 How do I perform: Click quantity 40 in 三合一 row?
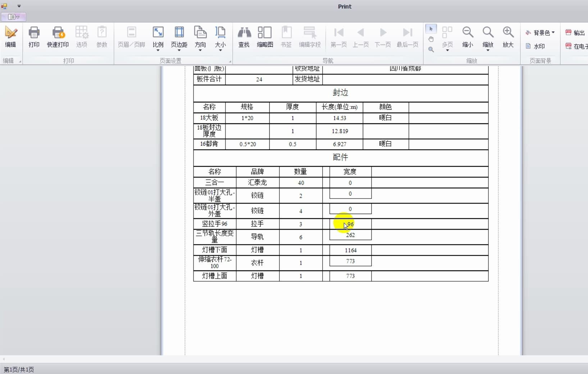tap(301, 183)
